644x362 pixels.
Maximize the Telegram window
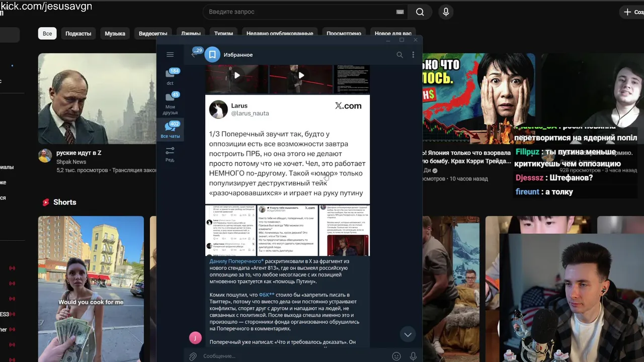[x=401, y=40]
